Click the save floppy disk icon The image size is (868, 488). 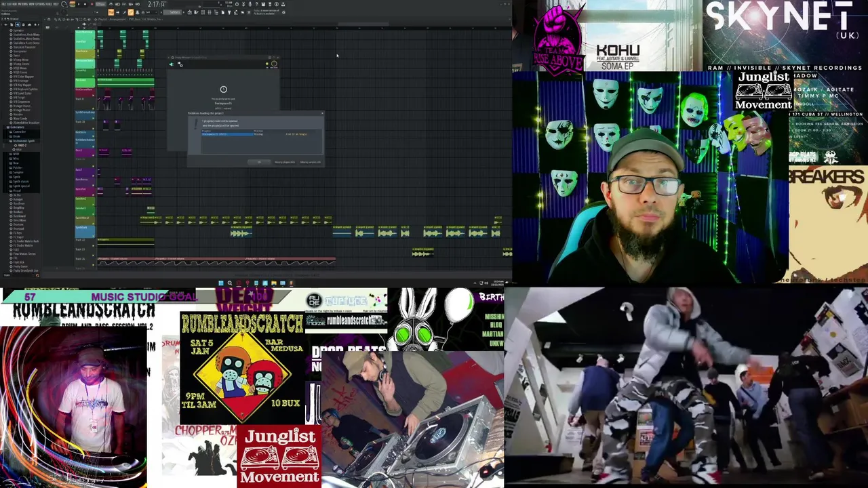tap(263, 4)
